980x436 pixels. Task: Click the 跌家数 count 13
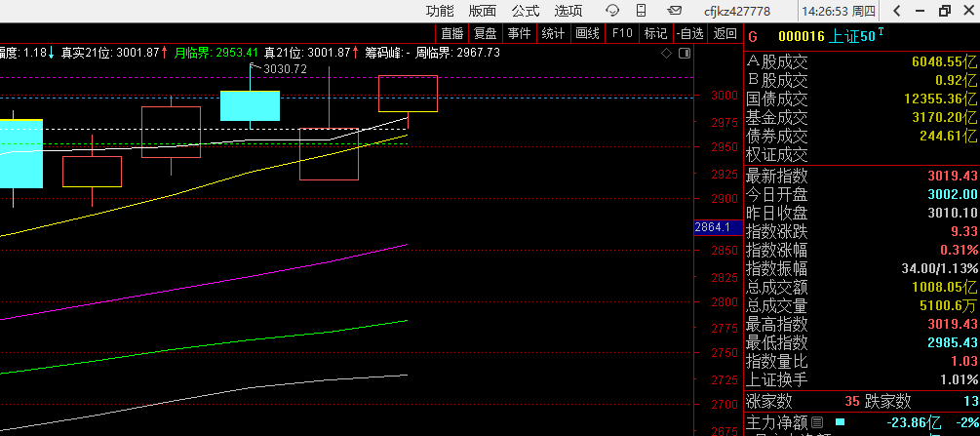click(970, 401)
